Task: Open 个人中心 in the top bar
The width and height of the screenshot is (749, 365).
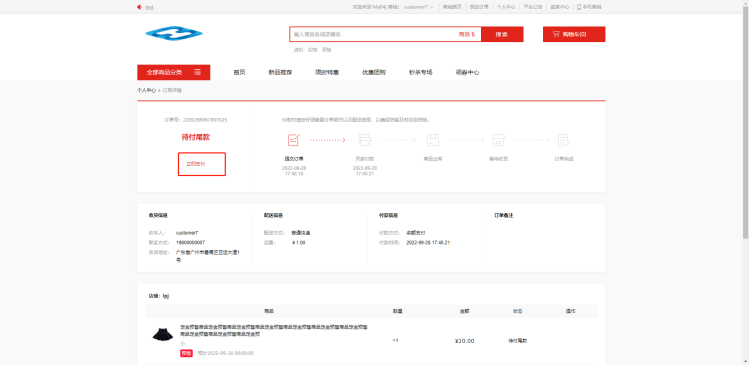Action: pos(506,7)
